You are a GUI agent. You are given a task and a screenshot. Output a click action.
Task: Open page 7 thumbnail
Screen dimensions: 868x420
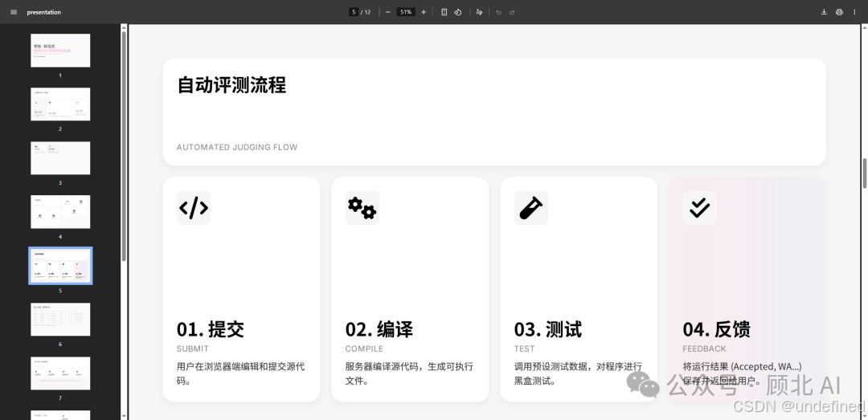pos(60,373)
